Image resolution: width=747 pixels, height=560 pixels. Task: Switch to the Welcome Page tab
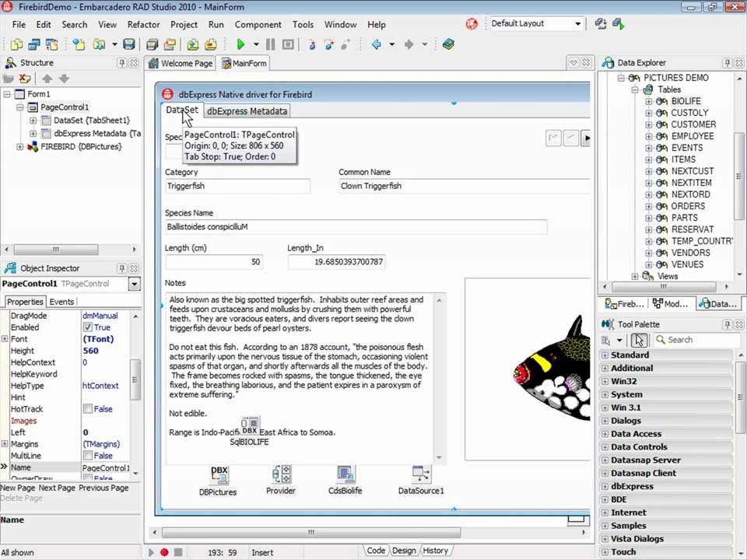click(x=181, y=63)
